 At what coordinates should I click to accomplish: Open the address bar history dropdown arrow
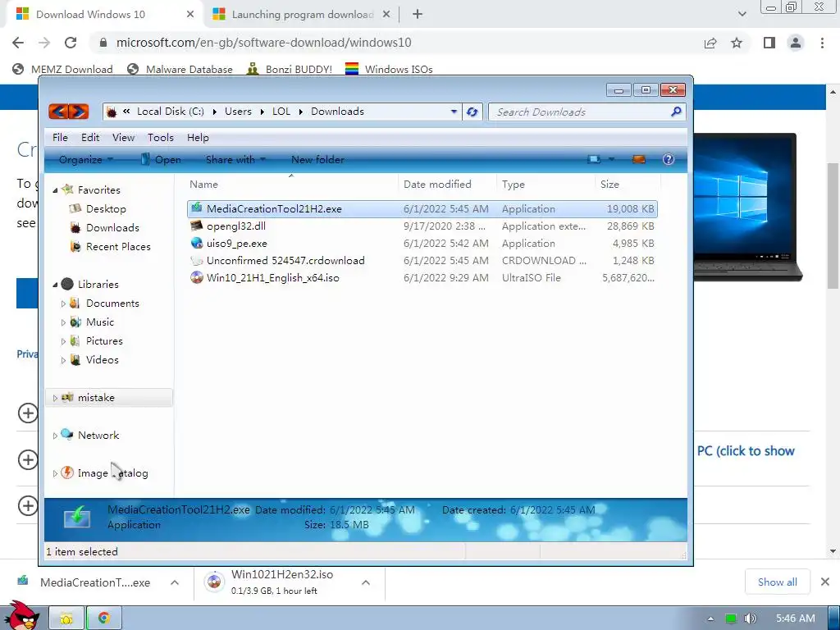tap(454, 112)
